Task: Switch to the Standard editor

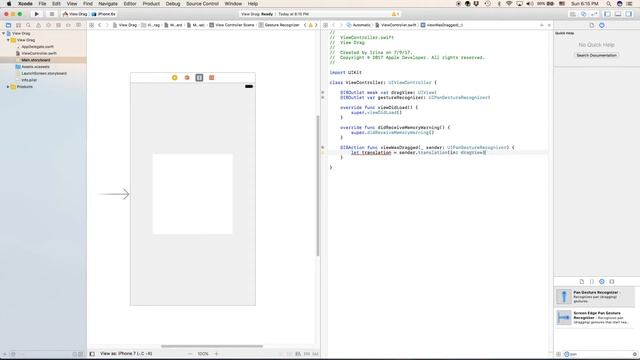Action: (x=573, y=14)
